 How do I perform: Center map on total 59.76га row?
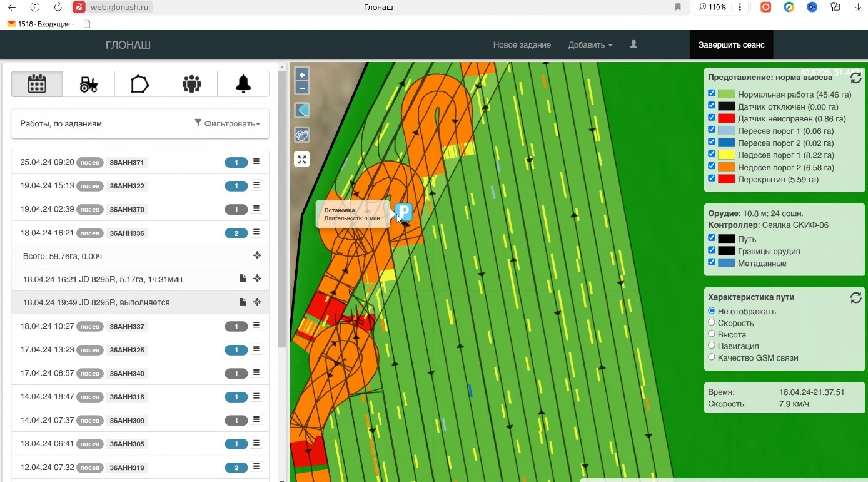tap(257, 255)
